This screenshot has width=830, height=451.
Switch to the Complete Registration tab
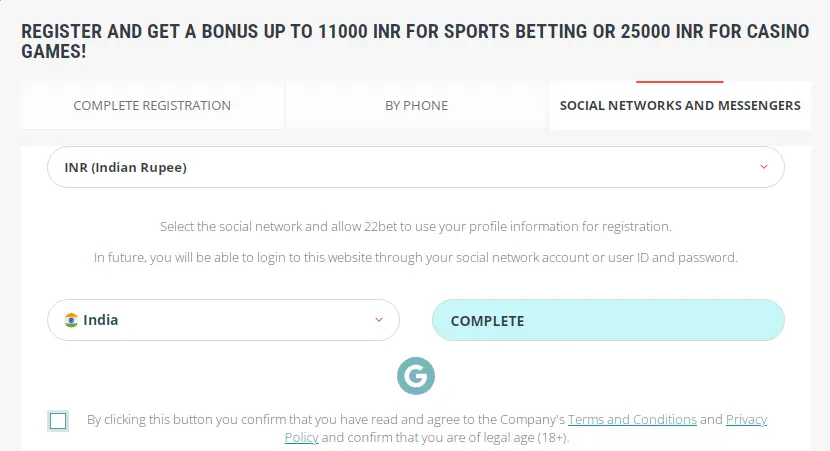152,105
